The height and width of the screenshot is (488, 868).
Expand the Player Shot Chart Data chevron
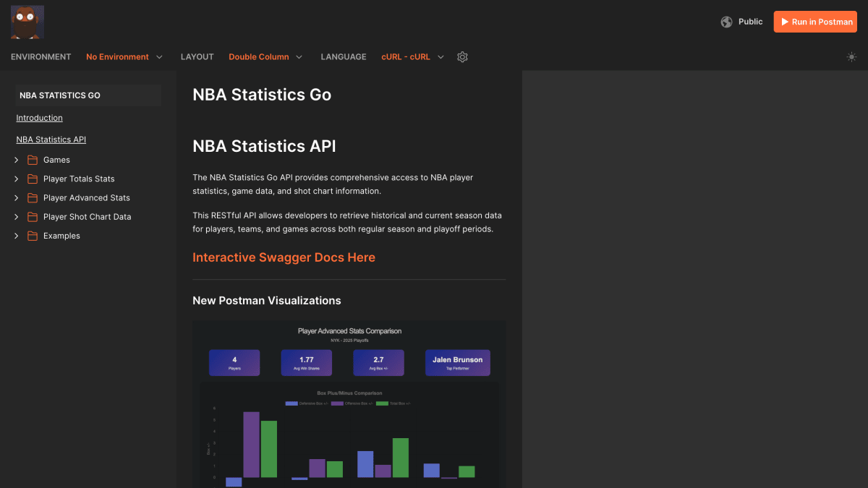[17, 217]
